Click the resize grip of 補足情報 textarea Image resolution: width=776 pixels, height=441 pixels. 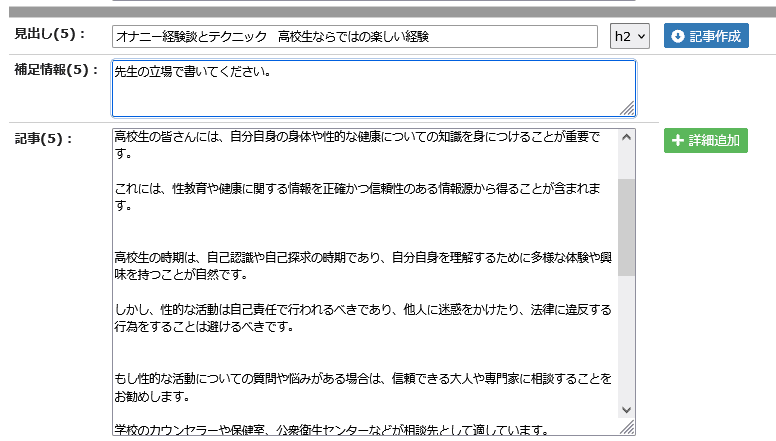(x=628, y=108)
